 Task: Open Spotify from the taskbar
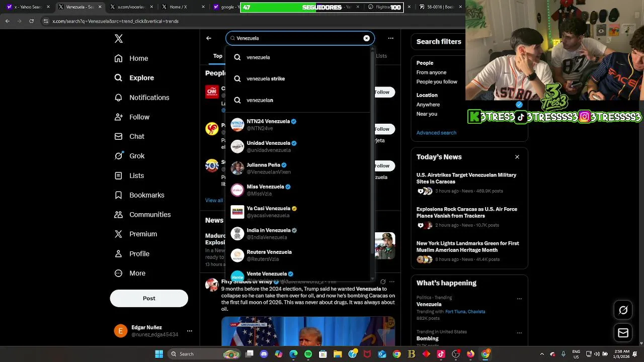308,354
